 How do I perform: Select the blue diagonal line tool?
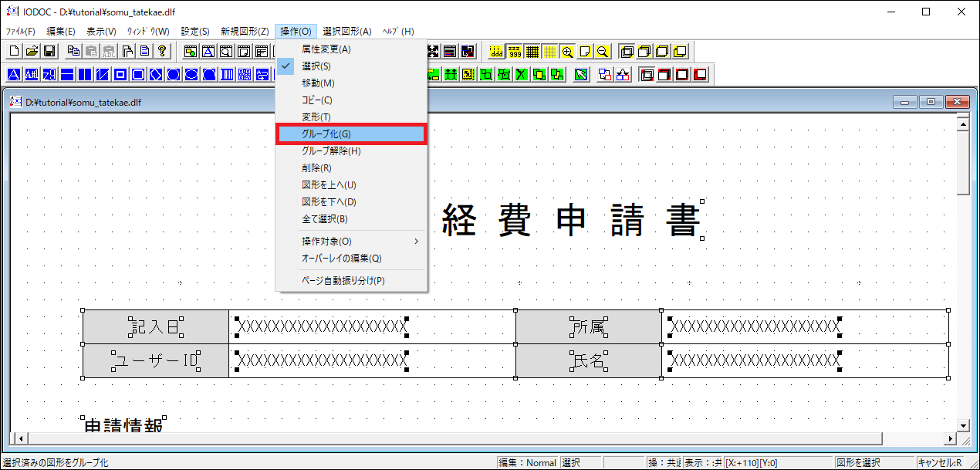103,75
